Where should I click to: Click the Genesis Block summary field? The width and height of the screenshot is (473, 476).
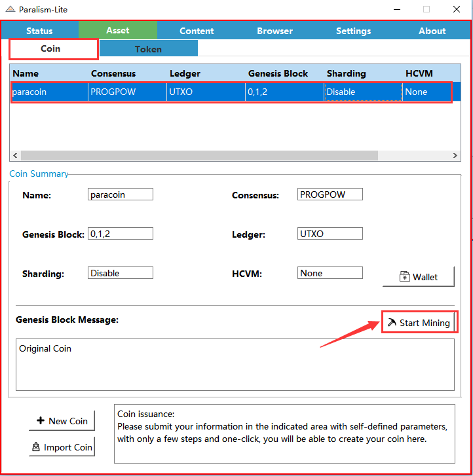click(121, 234)
